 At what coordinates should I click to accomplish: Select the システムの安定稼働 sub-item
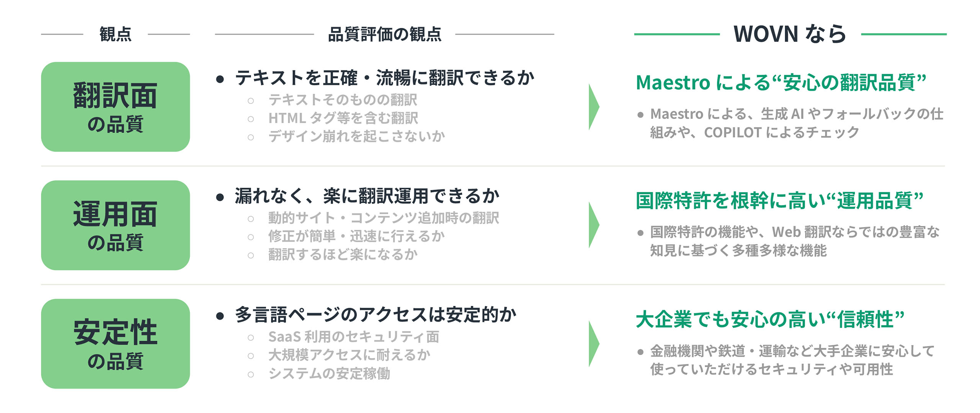pyautogui.click(x=329, y=373)
